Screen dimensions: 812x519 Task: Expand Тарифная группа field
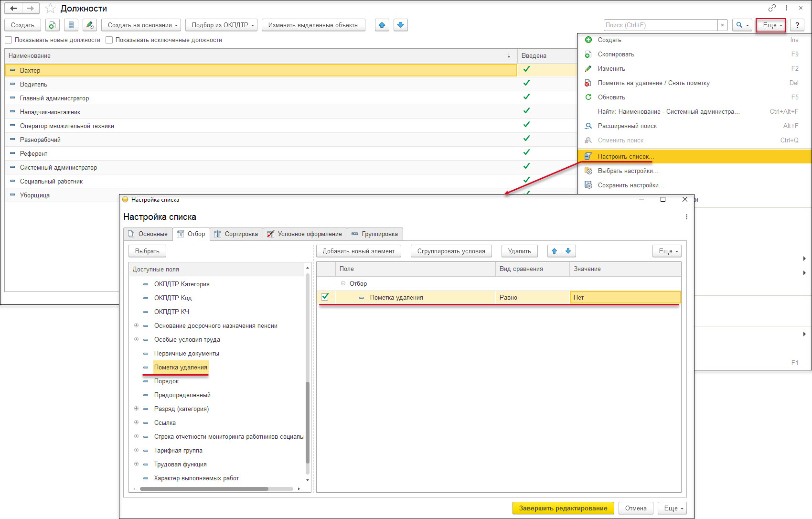click(136, 450)
